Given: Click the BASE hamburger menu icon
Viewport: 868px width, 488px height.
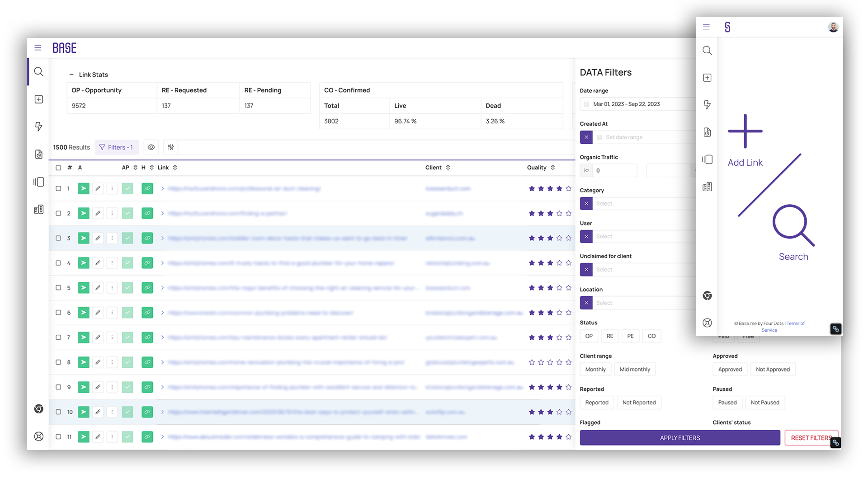Looking at the screenshot, I should (x=38, y=47).
